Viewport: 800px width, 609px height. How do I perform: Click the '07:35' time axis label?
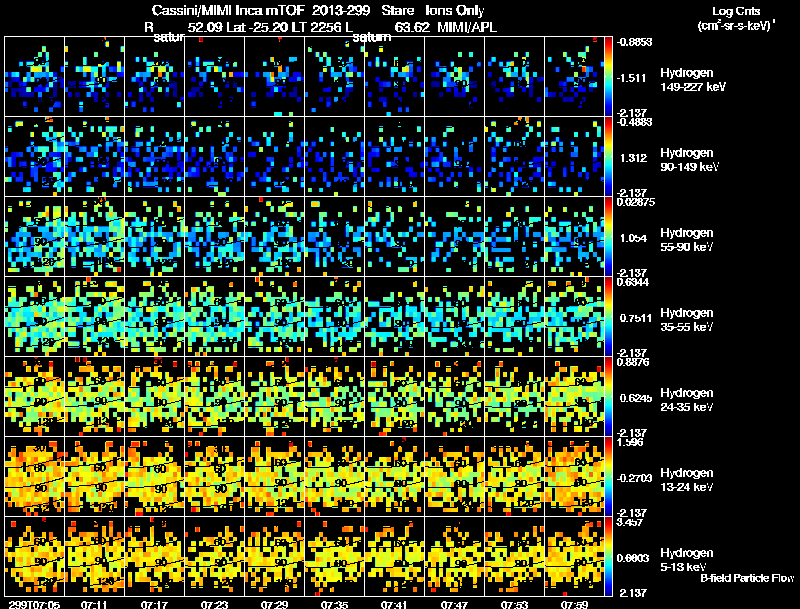coord(334,605)
